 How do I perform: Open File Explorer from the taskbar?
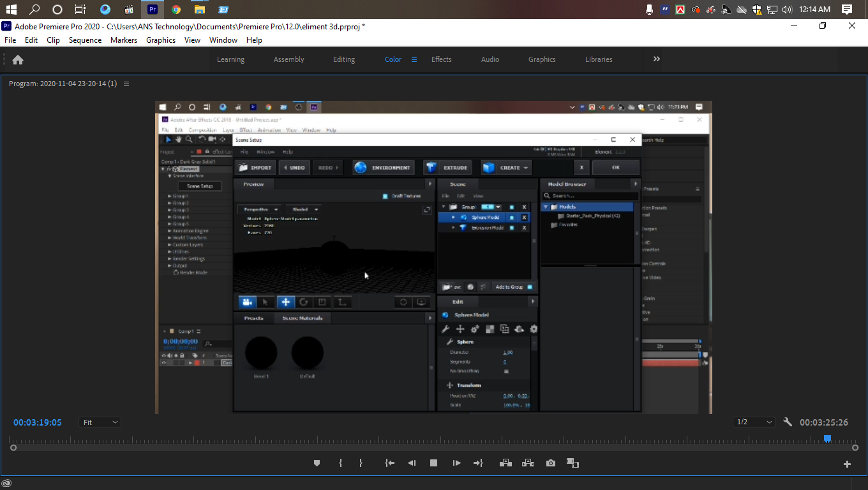pos(200,10)
